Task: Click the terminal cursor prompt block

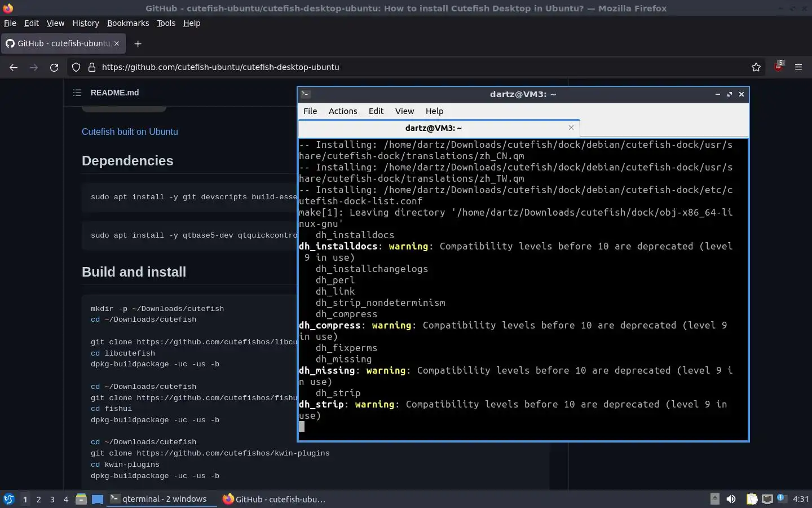Action: tap(302, 427)
